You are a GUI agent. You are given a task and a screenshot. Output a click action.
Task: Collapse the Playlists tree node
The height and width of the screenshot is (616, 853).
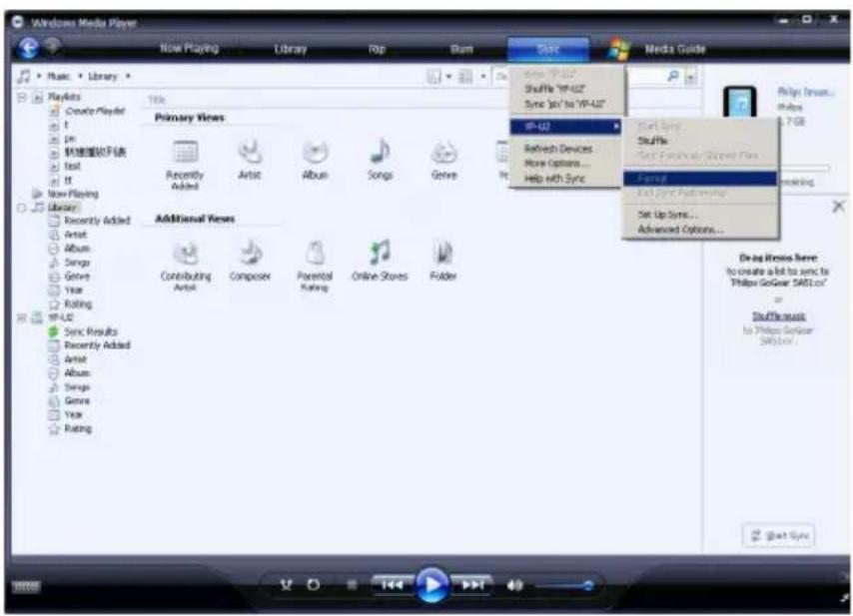pos(21,97)
